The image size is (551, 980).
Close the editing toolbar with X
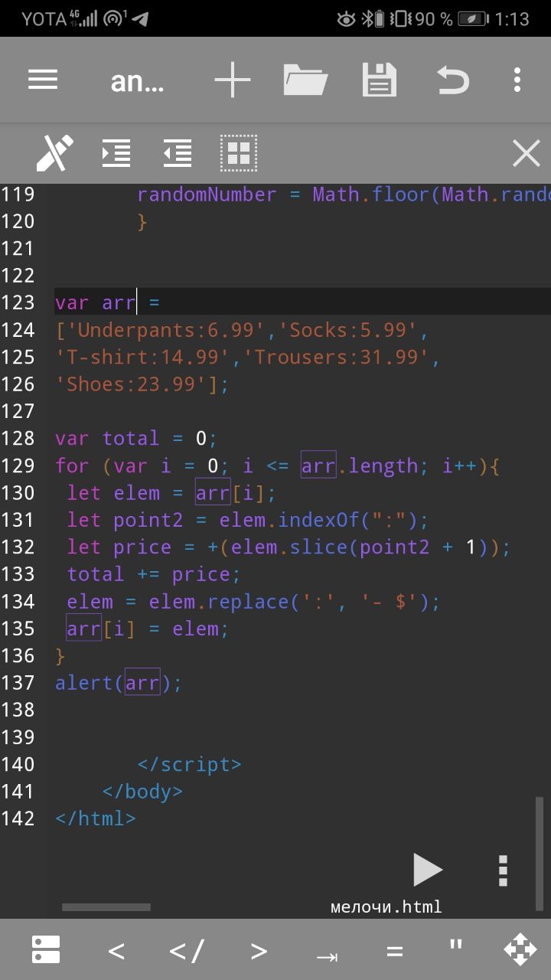pyautogui.click(x=527, y=153)
